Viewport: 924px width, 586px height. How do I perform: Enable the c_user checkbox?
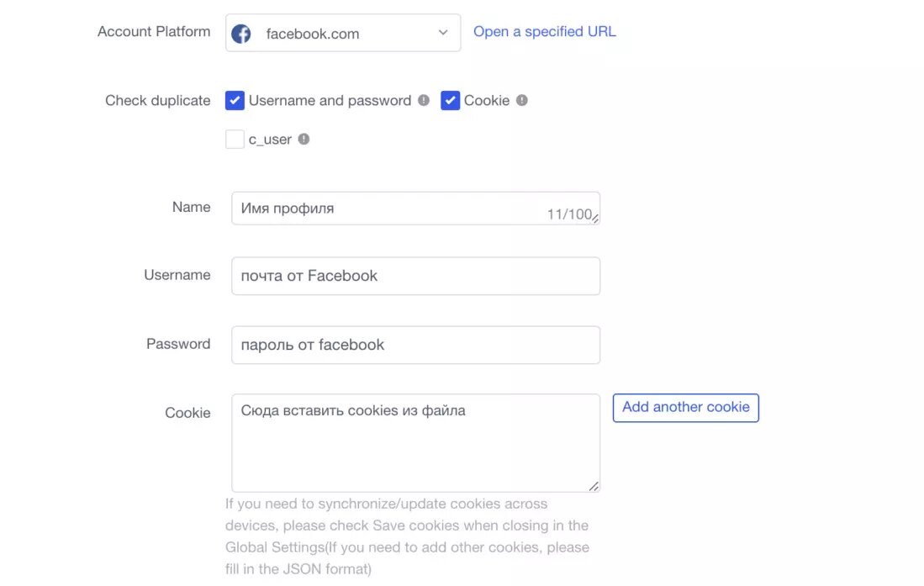(235, 139)
